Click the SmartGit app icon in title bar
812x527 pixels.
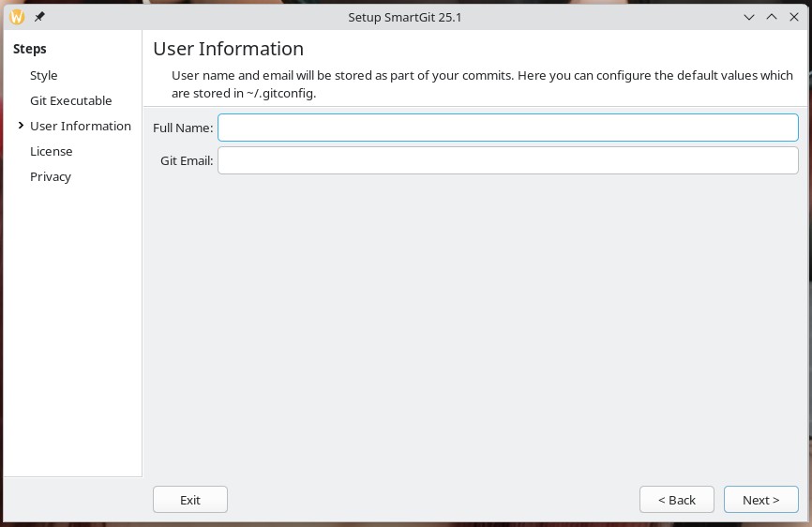click(17, 17)
